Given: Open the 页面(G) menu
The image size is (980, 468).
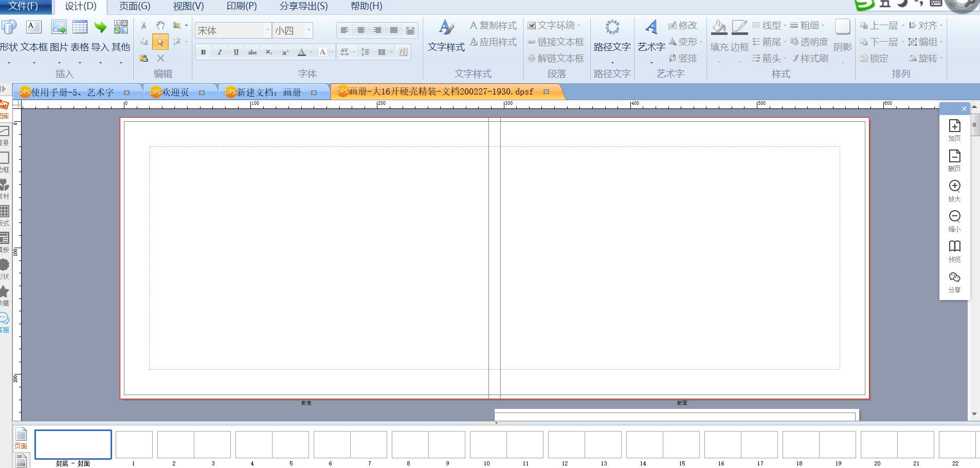Looking at the screenshot, I should pyautogui.click(x=135, y=6).
